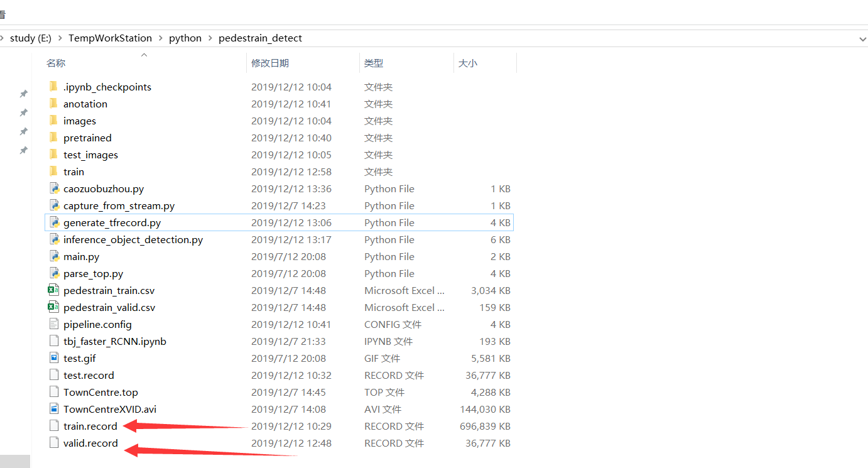The width and height of the screenshot is (868, 468).
Task: Click date 2019/12/12 13:36 of caozuobuzhou.py
Action: pos(291,188)
